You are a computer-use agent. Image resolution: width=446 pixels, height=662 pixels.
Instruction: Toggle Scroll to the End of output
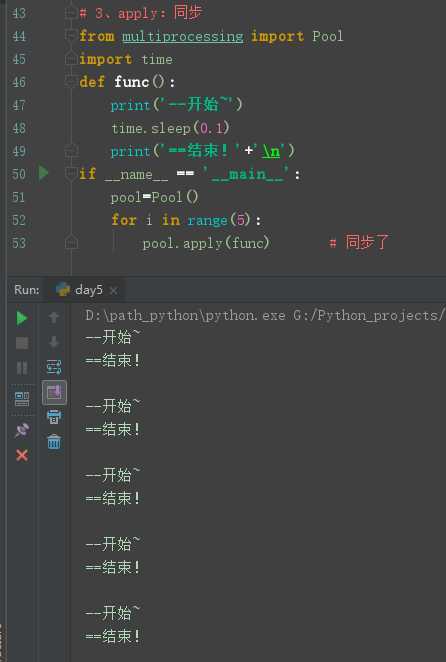[x=54, y=392]
